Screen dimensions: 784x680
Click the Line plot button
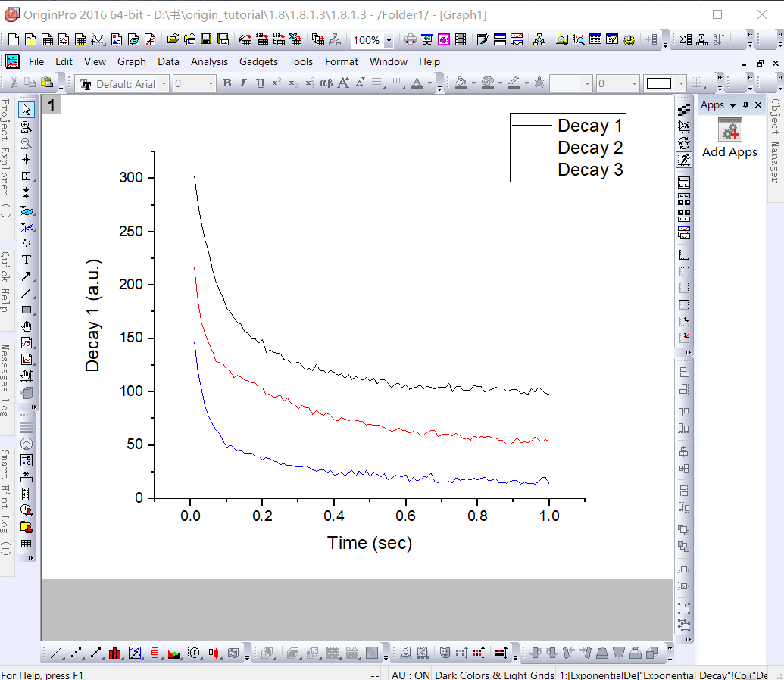(x=57, y=653)
